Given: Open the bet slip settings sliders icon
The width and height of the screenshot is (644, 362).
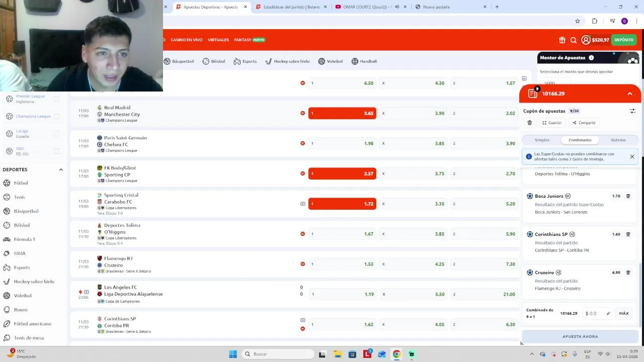Looking at the screenshot, I should click(632, 111).
